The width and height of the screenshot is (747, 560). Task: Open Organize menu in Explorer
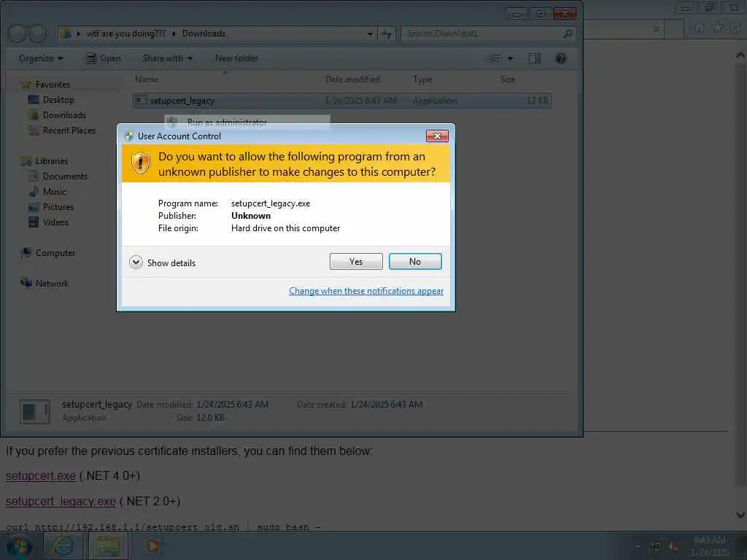[41, 58]
